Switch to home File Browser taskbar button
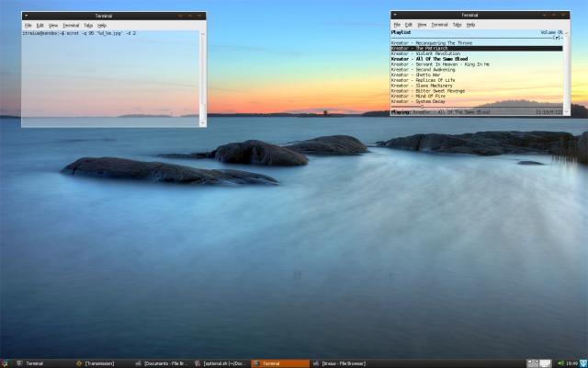The width and height of the screenshot is (588, 368). [340, 363]
